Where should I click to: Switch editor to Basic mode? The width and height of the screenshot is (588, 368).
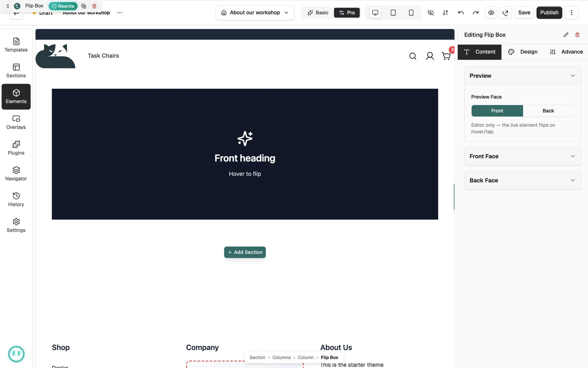[x=318, y=13]
